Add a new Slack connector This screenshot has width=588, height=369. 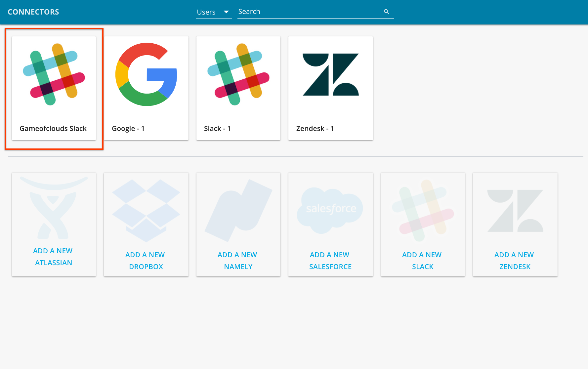pos(422,261)
